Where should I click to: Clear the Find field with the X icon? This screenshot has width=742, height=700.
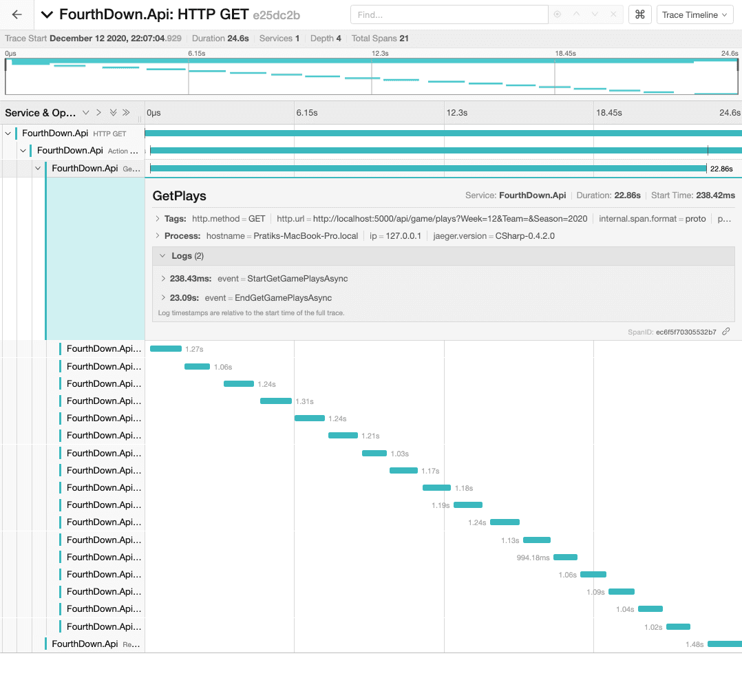click(x=613, y=14)
